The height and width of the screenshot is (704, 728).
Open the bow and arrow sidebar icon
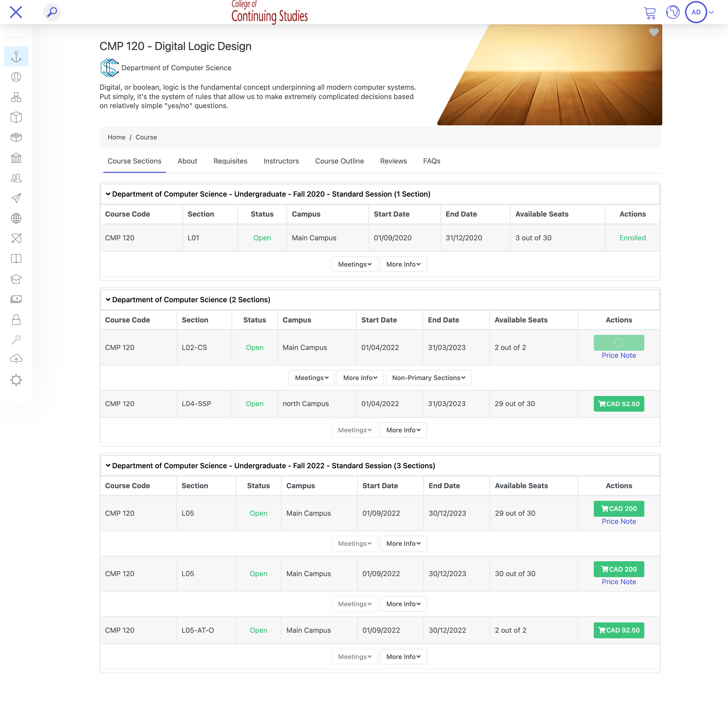click(16, 238)
